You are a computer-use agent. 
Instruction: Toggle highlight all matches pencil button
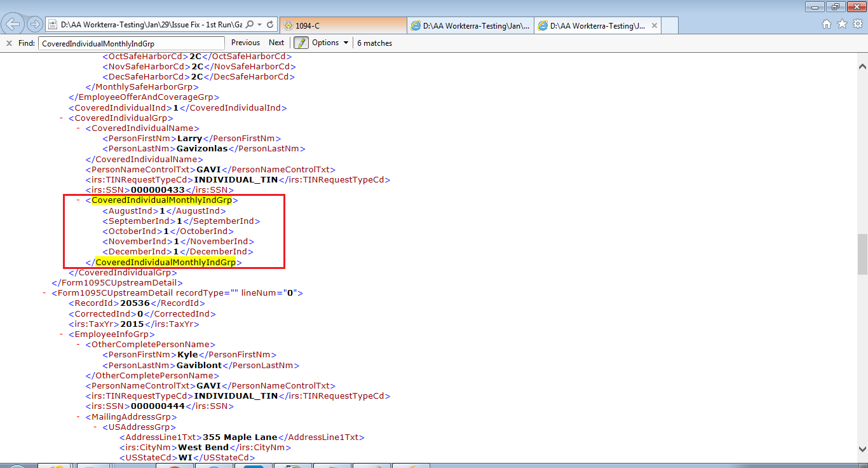(301, 43)
